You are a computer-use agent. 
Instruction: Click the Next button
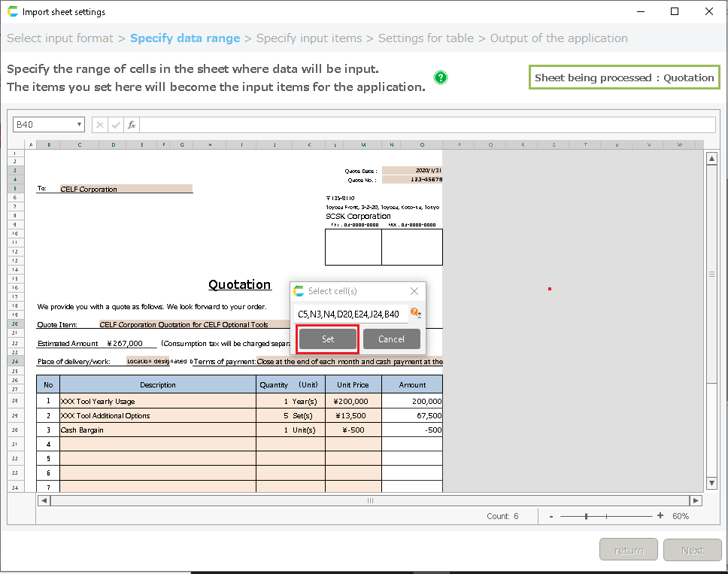(692, 550)
